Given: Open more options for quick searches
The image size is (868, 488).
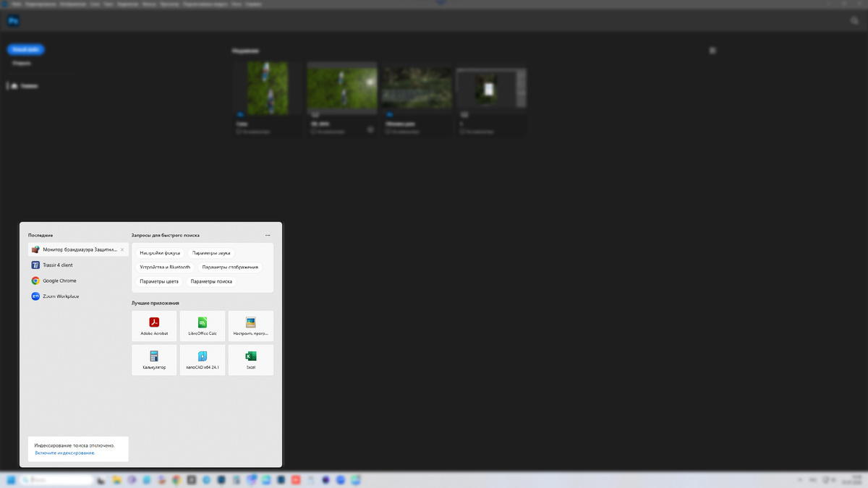Looking at the screenshot, I should click(x=268, y=235).
